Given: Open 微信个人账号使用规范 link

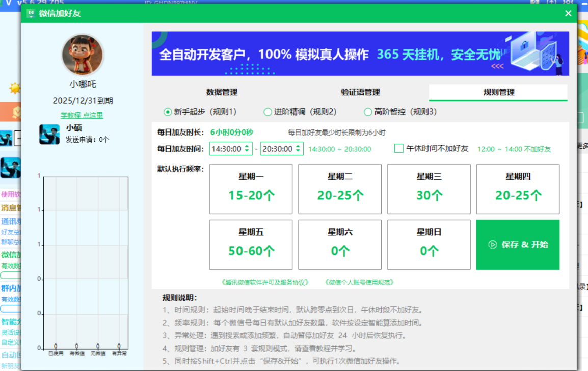Looking at the screenshot, I should 359,282.
